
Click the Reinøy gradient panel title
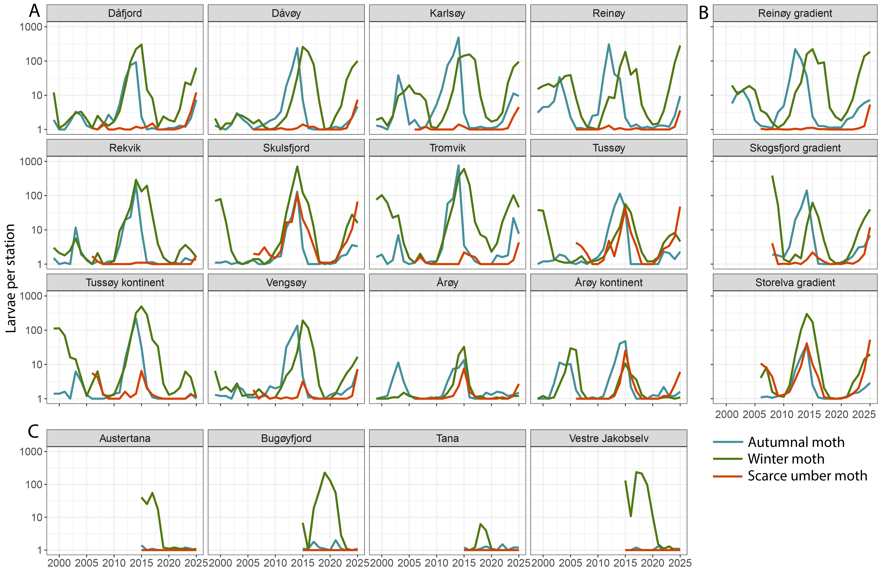pos(795,13)
